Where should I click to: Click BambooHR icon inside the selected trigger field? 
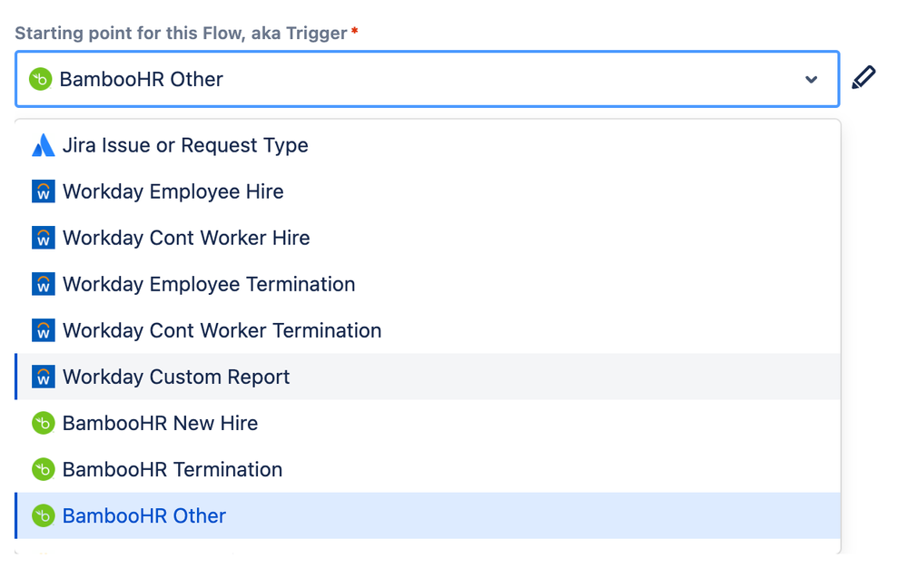point(40,79)
